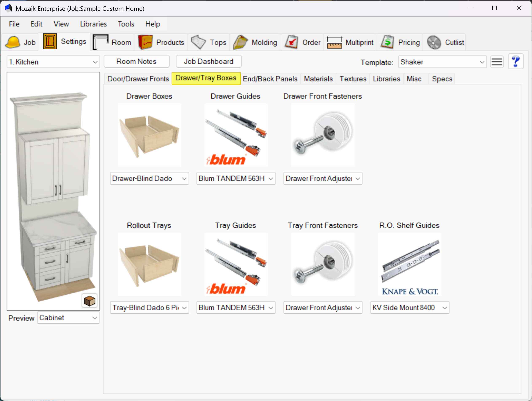Click the Drawer Guides Blum thumbnail image
Image resolution: width=532 pixels, height=401 pixels.
(x=236, y=135)
